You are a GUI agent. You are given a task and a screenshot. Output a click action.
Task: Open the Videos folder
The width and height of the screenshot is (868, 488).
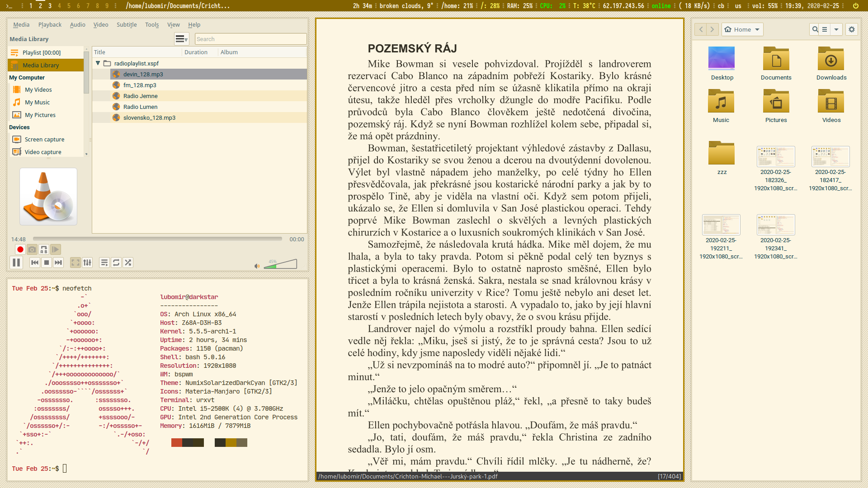click(x=831, y=106)
